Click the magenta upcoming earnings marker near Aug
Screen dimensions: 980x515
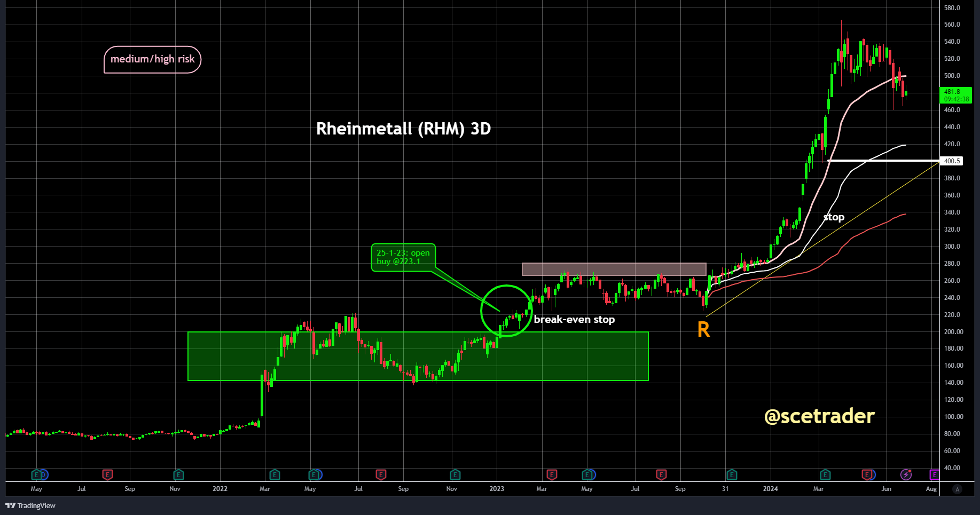coord(934,474)
